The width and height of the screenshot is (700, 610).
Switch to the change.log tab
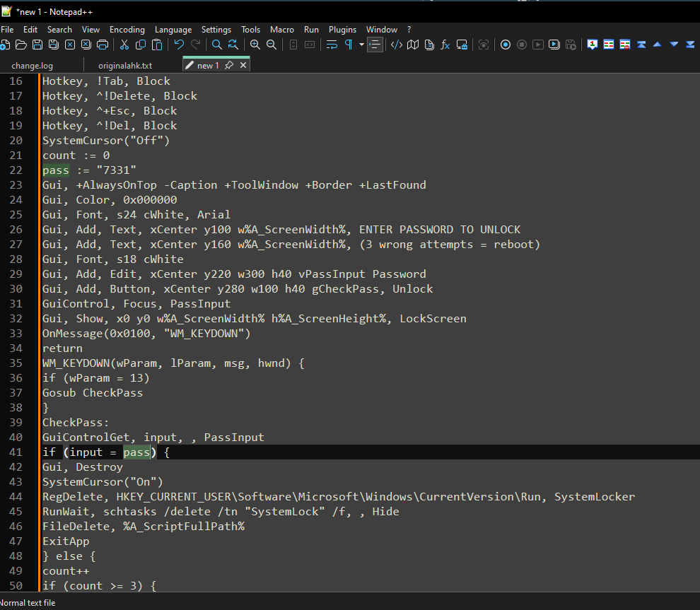(x=32, y=66)
